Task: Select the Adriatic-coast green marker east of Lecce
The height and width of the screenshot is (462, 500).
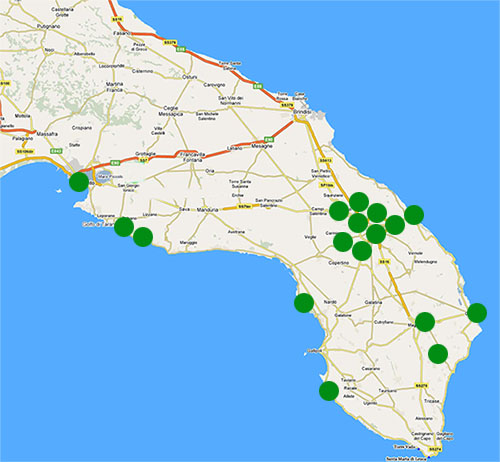Action: click(414, 215)
